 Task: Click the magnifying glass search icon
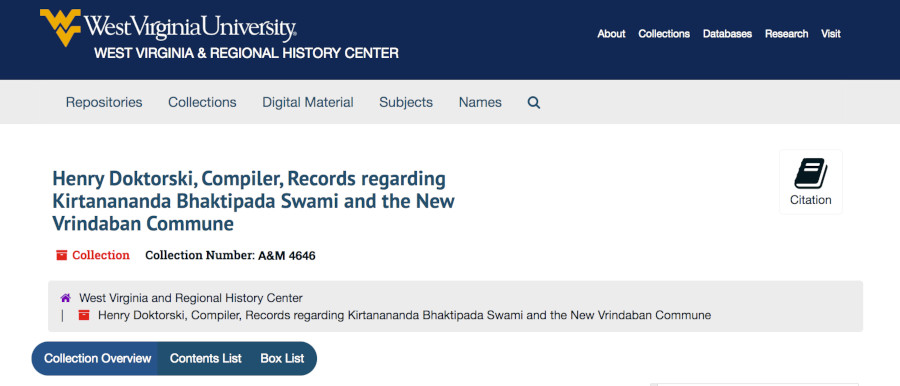tap(534, 103)
